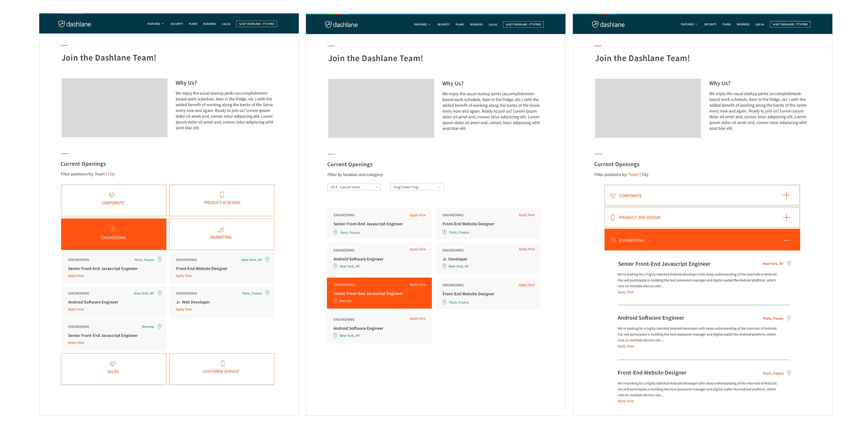Click the phone icon in the Product and Design accordion row

pos(613,217)
